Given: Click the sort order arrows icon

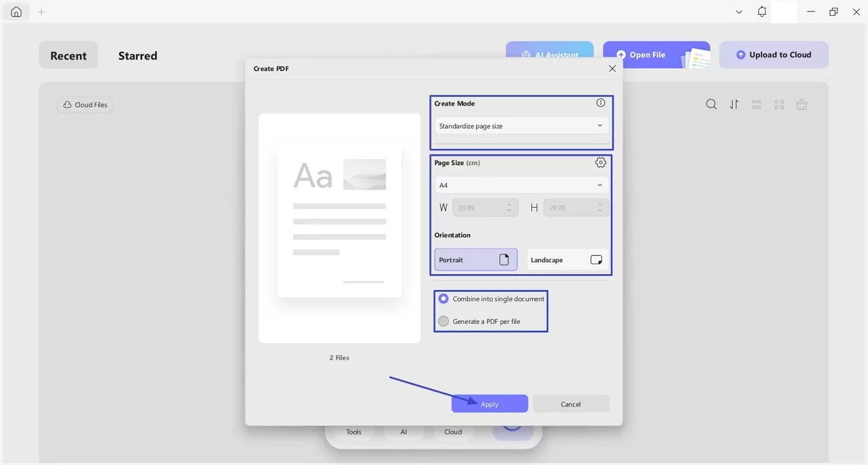Looking at the screenshot, I should point(734,104).
